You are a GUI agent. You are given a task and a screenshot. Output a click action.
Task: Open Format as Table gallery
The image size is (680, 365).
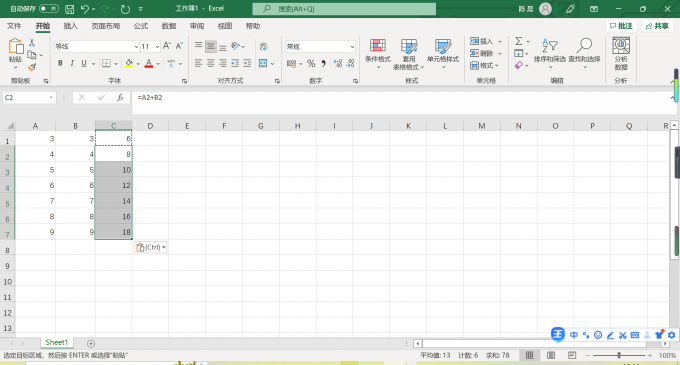click(x=409, y=54)
